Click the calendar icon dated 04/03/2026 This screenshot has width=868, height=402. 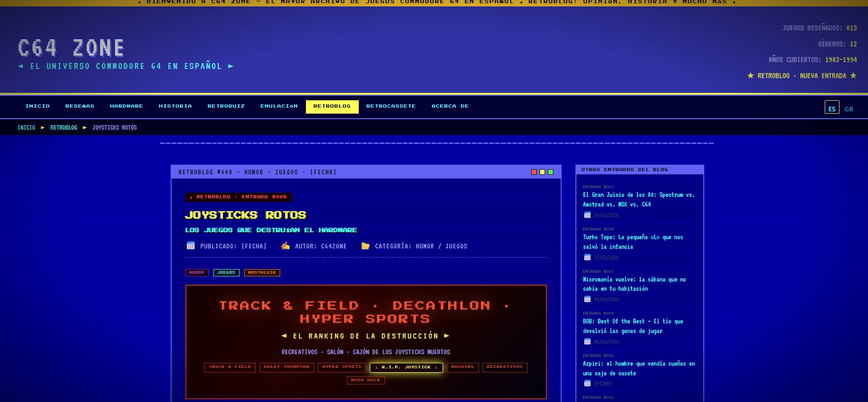tap(587, 299)
